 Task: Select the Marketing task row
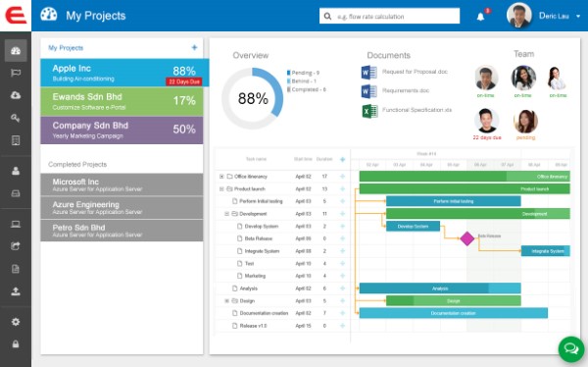[x=283, y=276]
